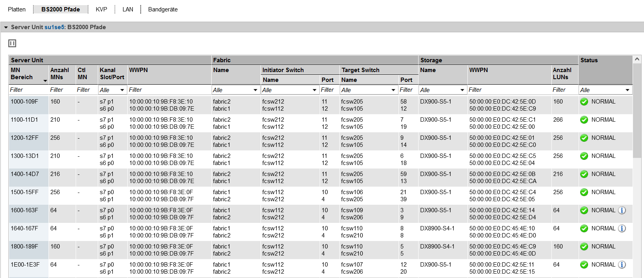The width and height of the screenshot is (644, 278).
Task: Click the table's vertical scrollbar thumb
Action: tap(637, 110)
